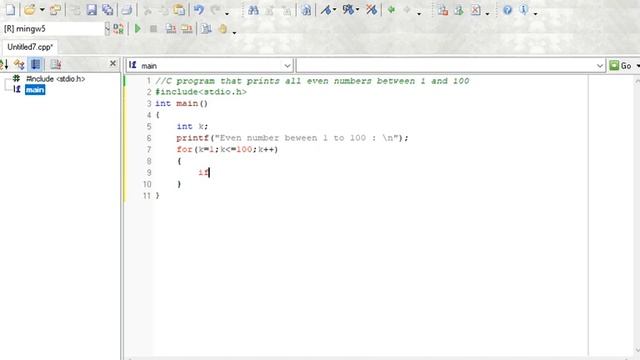Select 'main' in the symbol tree
640x360 pixels.
35,90
